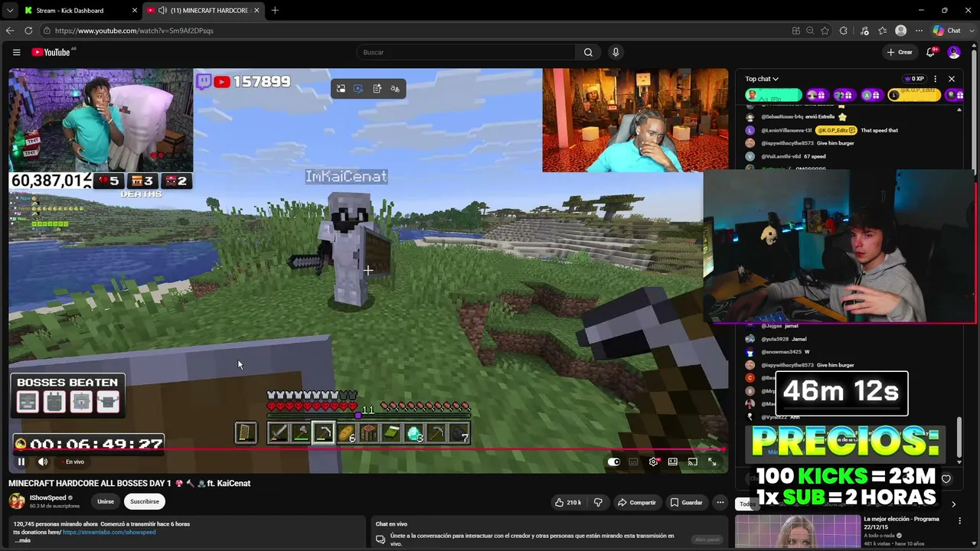Select the MINECRAFT HARDCORE YouTube tab
This screenshot has height=551, width=980.
point(203,11)
